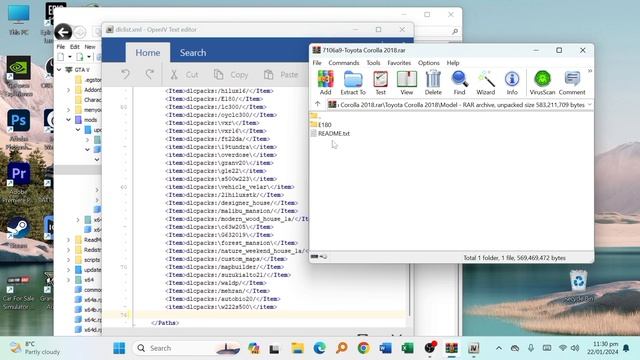Expand the update folder in OpenIV tree
Image resolution: width=640 pixels, height=360 pixels.
69,270
